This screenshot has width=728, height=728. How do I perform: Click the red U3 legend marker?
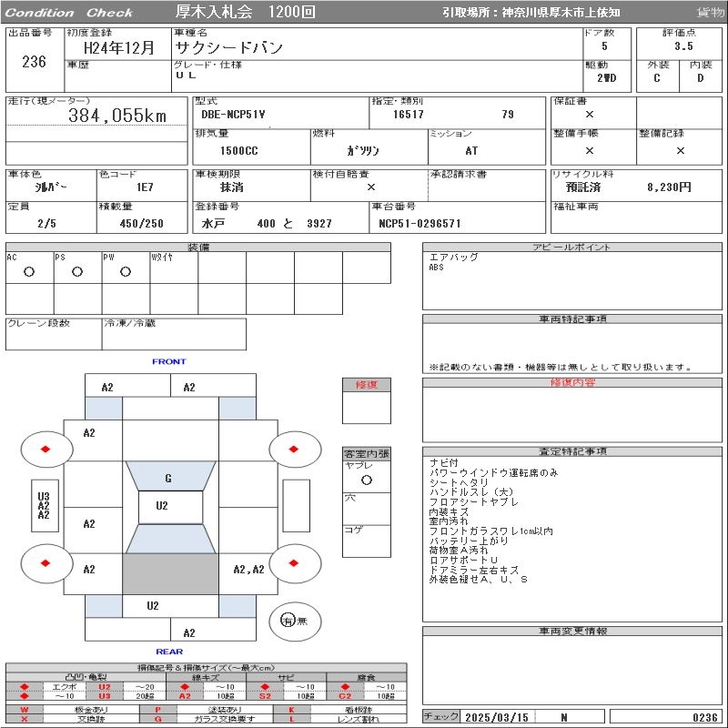click(x=105, y=695)
